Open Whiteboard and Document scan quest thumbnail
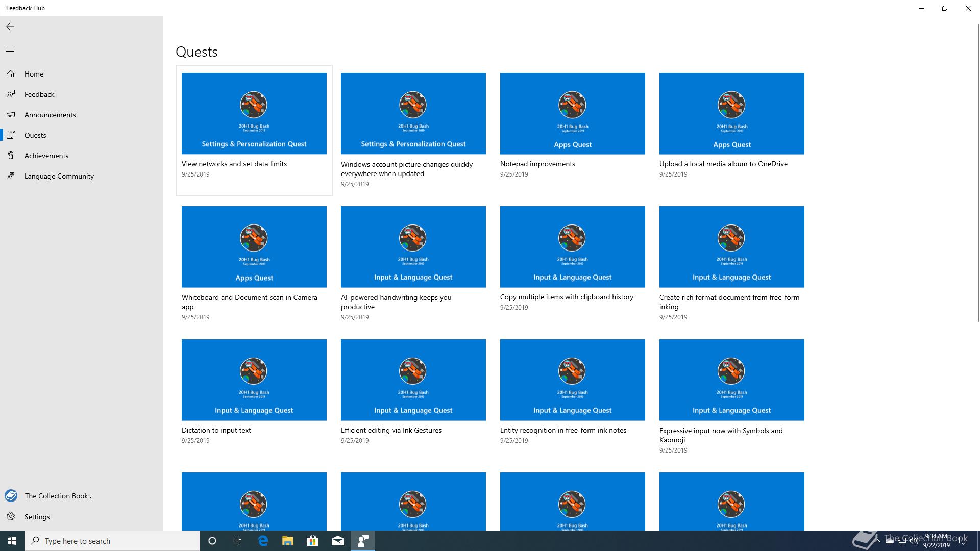The width and height of the screenshot is (980, 551). [254, 246]
